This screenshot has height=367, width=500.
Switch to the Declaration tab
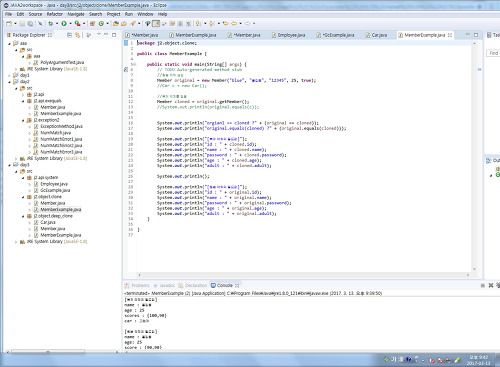coord(193,285)
